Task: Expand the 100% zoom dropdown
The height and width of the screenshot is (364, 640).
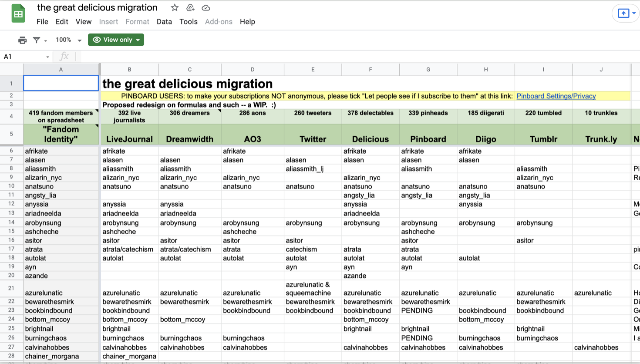Action: coord(68,40)
